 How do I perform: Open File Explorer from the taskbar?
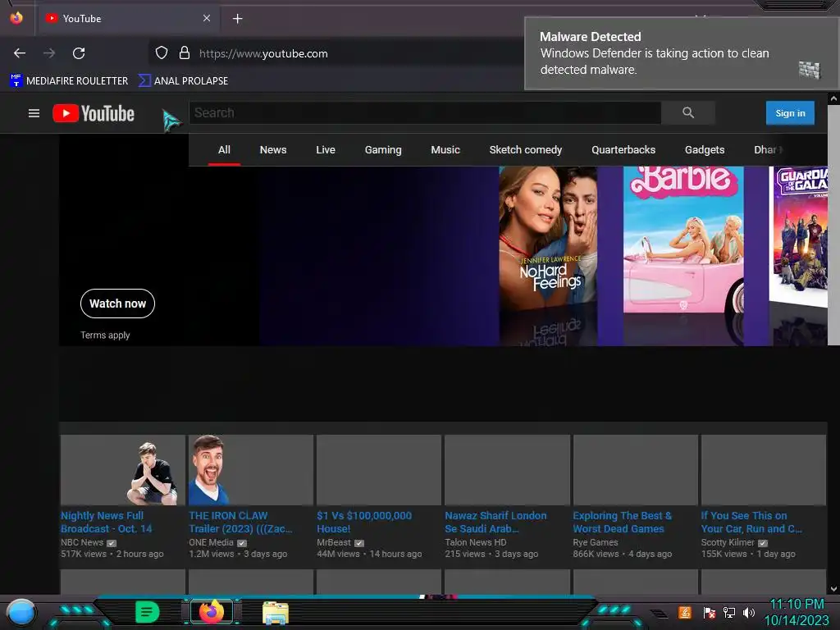coord(276,613)
